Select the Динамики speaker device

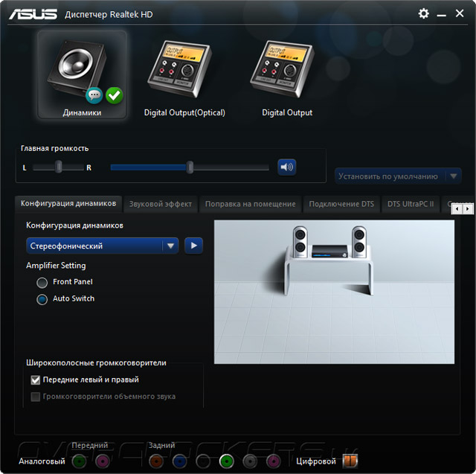(82, 74)
